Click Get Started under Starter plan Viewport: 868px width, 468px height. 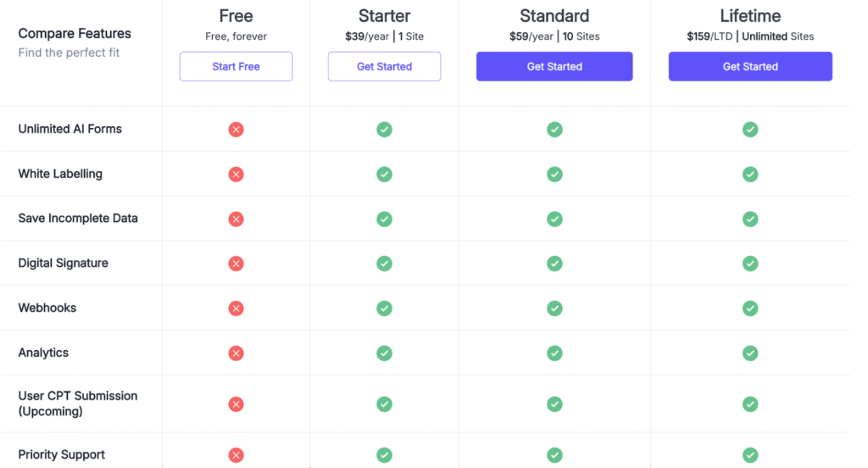click(384, 66)
